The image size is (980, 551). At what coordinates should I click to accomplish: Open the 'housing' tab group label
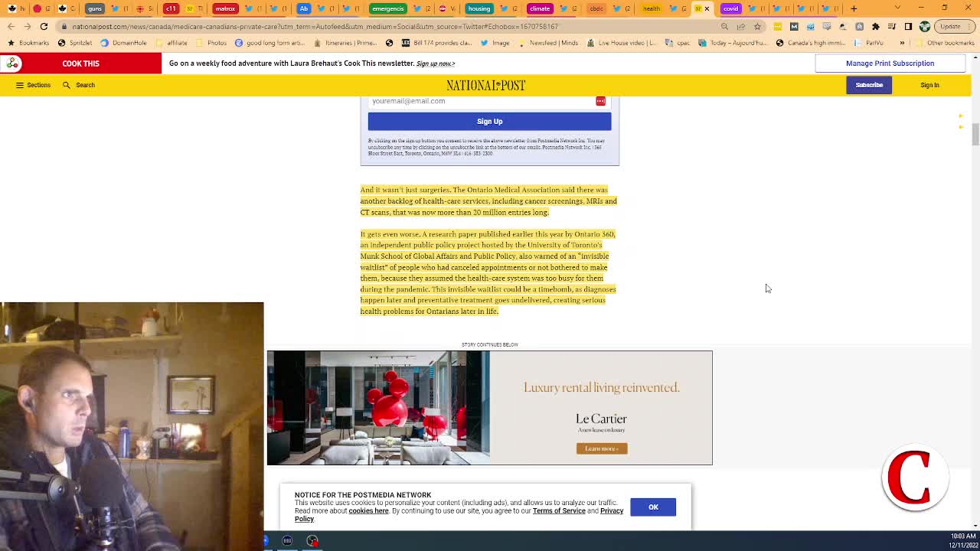point(479,8)
